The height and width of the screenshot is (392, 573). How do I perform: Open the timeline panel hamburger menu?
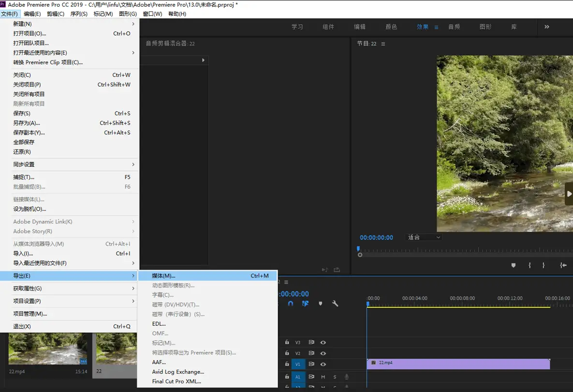coord(286,282)
